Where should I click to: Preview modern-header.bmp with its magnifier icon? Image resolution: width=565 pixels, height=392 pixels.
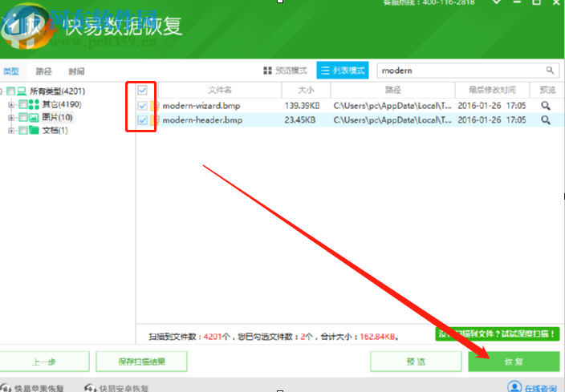546,120
